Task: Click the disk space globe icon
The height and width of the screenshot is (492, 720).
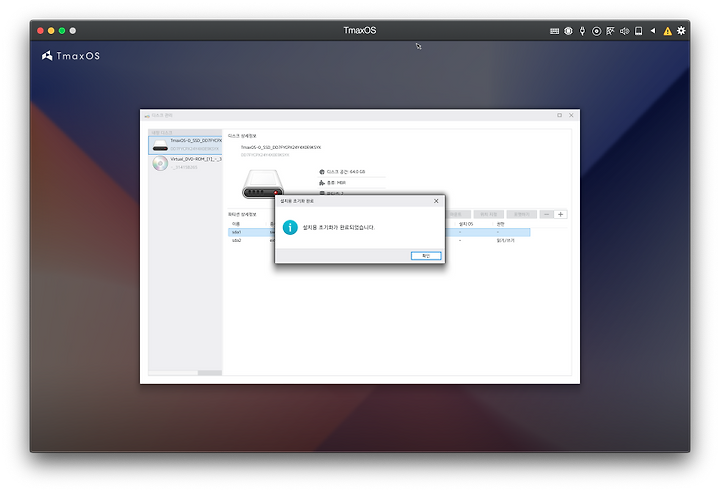Action: [x=322, y=172]
